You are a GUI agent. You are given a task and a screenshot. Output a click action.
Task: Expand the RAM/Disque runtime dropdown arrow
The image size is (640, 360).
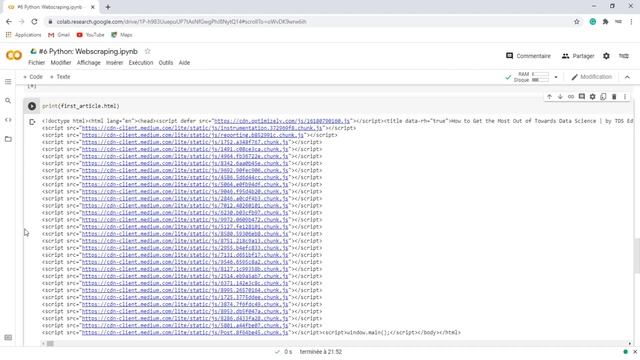[556, 77]
